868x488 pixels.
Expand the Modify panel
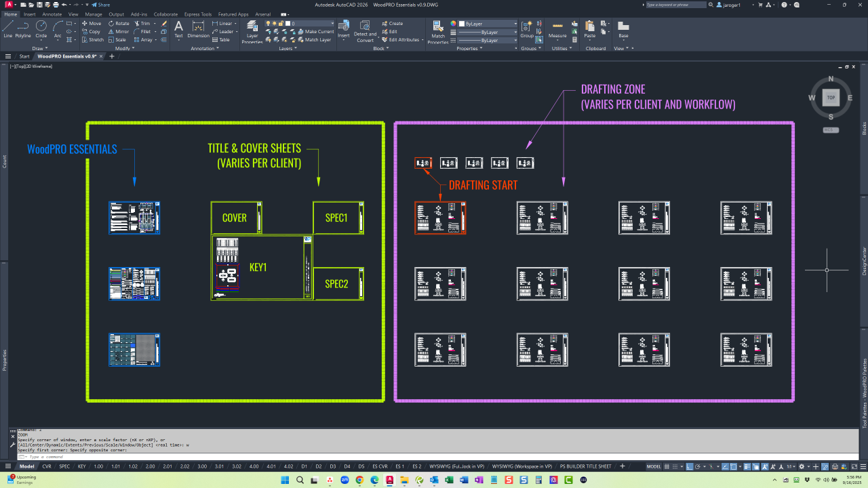pyautogui.click(x=125, y=48)
